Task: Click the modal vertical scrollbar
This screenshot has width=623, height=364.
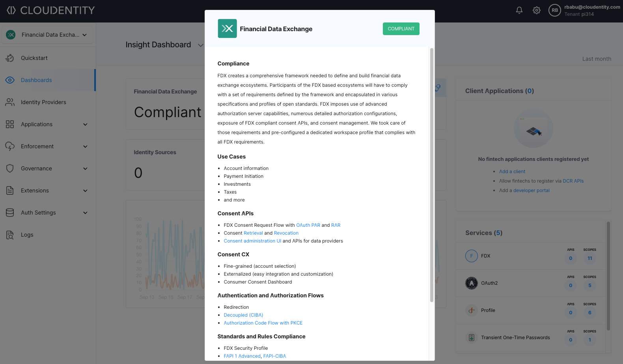Action: (x=431, y=175)
